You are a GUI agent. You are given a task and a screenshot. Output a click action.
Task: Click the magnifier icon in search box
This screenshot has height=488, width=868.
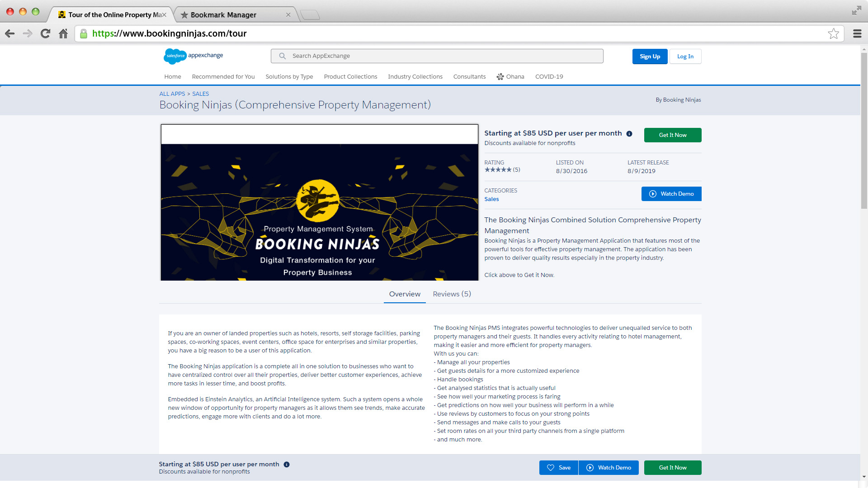tap(283, 56)
